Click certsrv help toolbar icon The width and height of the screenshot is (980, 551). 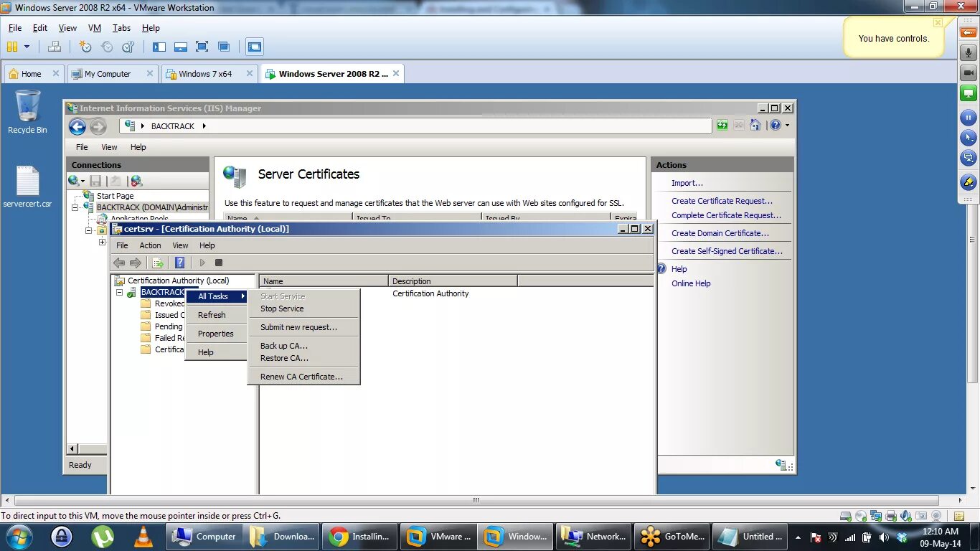[x=180, y=263]
